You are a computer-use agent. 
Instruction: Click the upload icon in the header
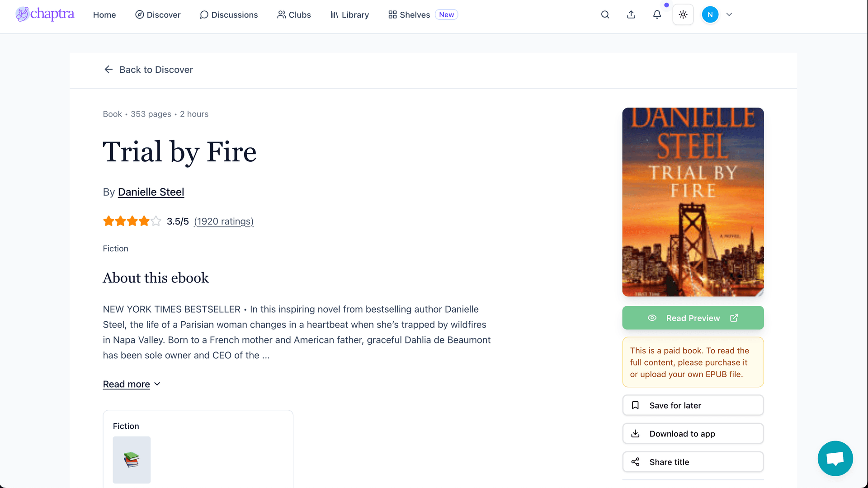coord(631,14)
